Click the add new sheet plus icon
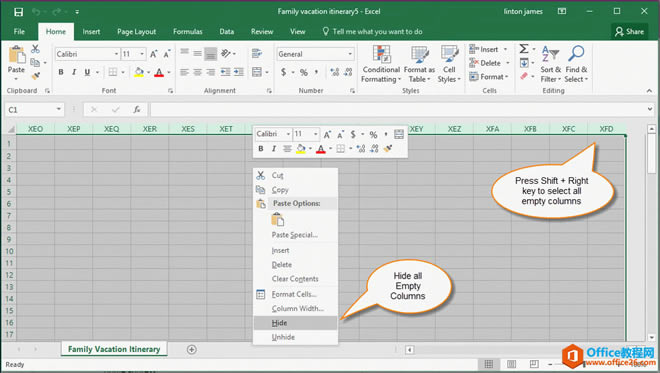660x373 pixels. pos(192,349)
